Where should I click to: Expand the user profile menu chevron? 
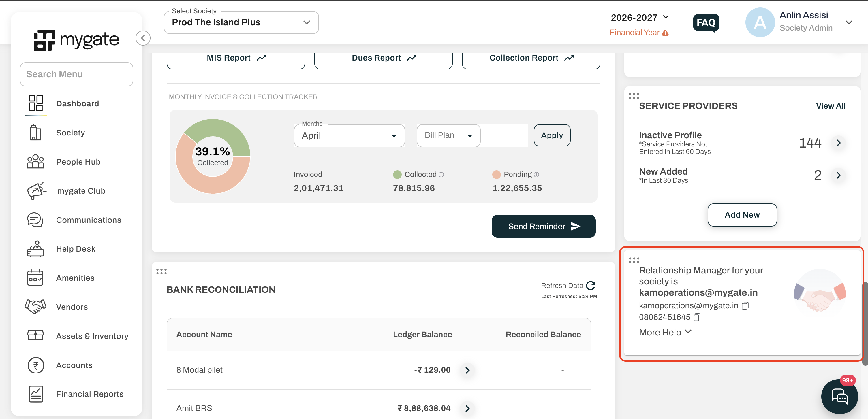[x=849, y=22]
